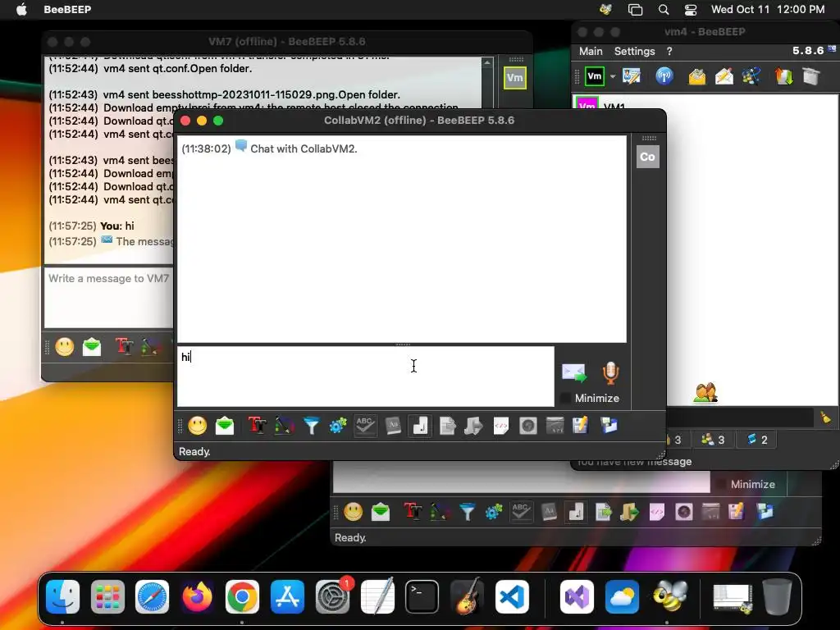Change font with red T icon in CollabVM2
Image resolution: width=840 pixels, height=630 pixels.
click(x=257, y=426)
